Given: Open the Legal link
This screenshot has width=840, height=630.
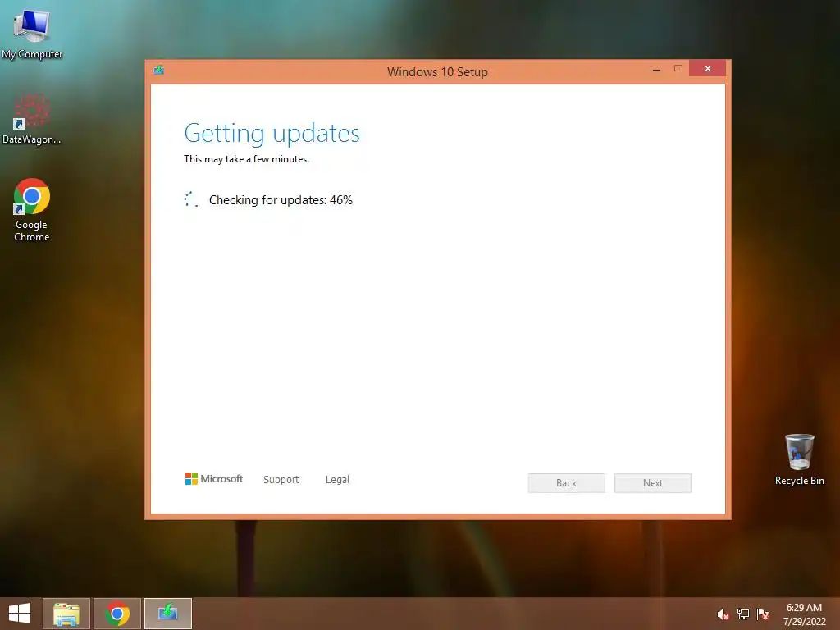Looking at the screenshot, I should pos(337,479).
